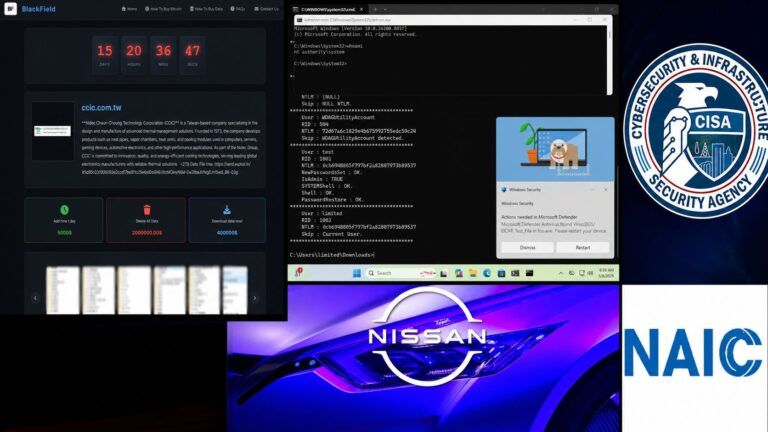Open the Windows Start menu
The height and width of the screenshot is (432, 768).
357,273
